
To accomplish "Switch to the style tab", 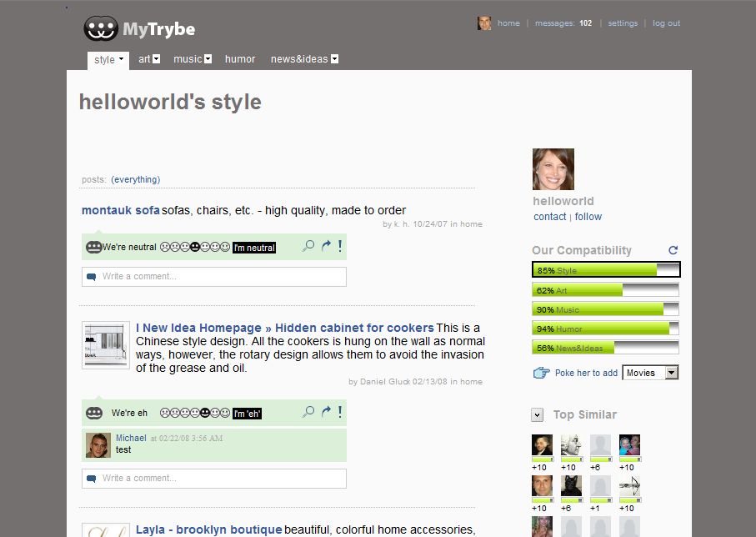I will click(105, 60).
